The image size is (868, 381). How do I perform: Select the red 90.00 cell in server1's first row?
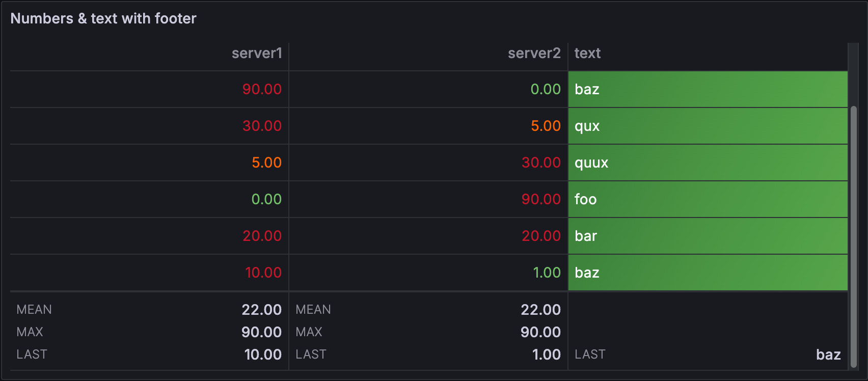262,90
